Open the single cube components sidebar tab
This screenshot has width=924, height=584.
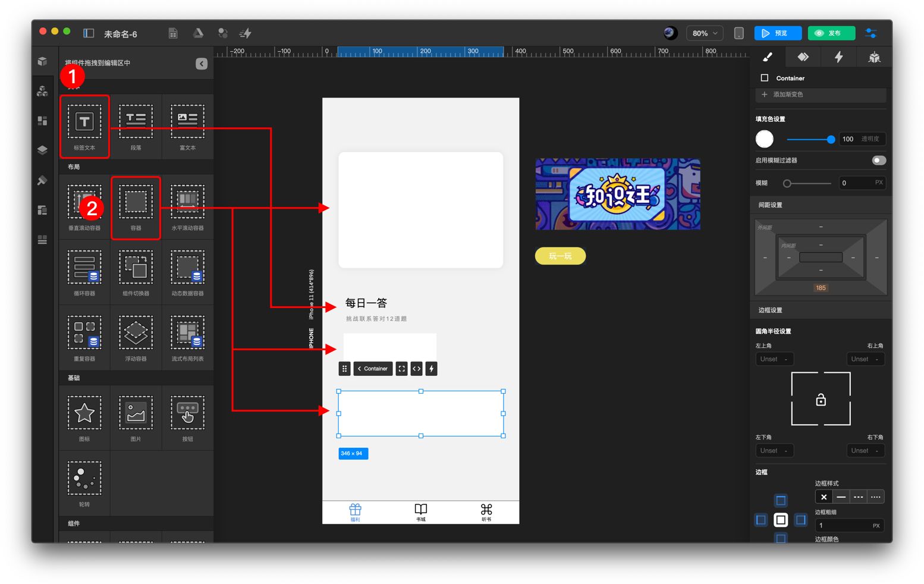click(x=42, y=61)
